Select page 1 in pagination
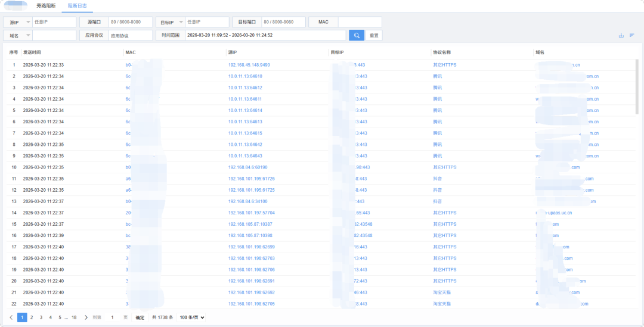 tap(22, 317)
